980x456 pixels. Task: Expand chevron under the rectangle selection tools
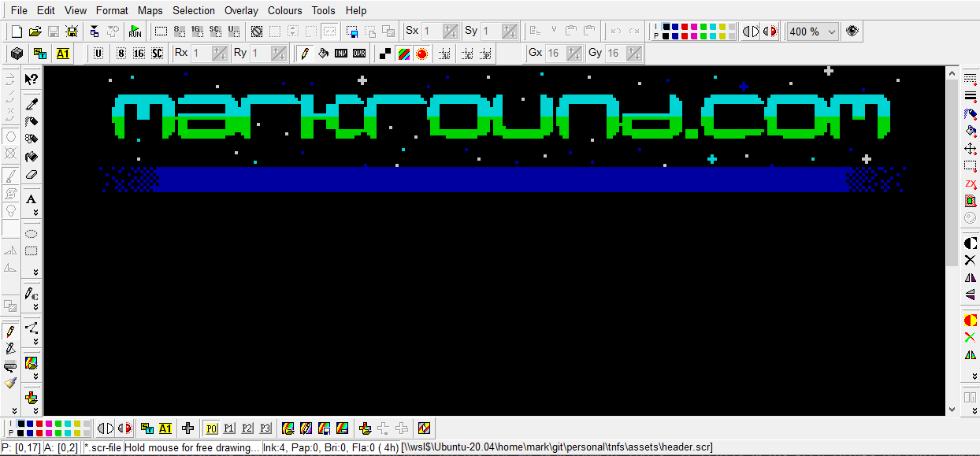click(35, 272)
